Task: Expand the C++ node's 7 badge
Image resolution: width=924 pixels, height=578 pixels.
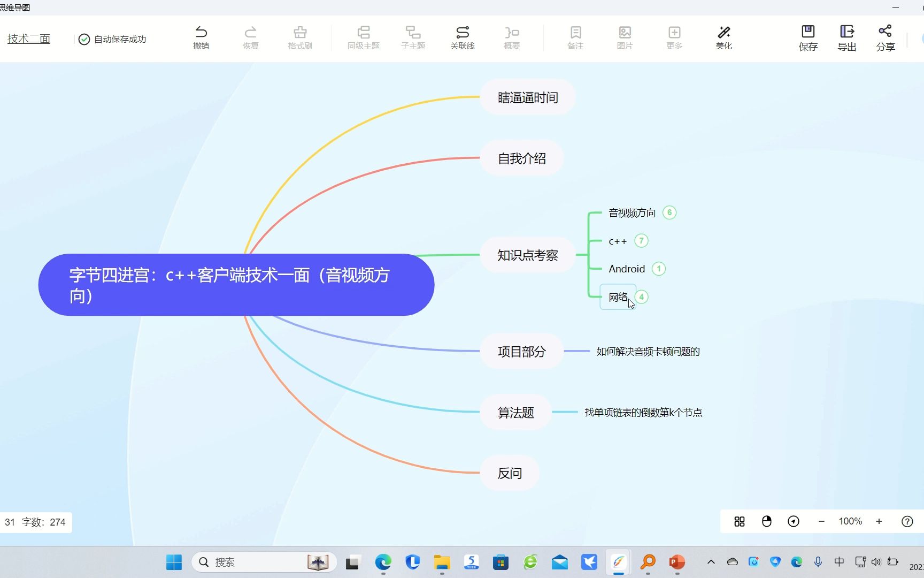Action: [x=642, y=241]
